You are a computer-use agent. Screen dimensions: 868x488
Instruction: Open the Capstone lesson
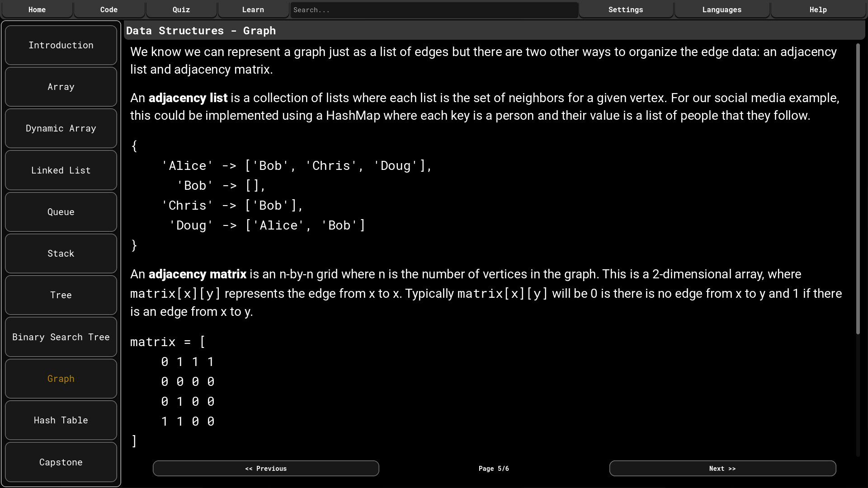coord(61,462)
